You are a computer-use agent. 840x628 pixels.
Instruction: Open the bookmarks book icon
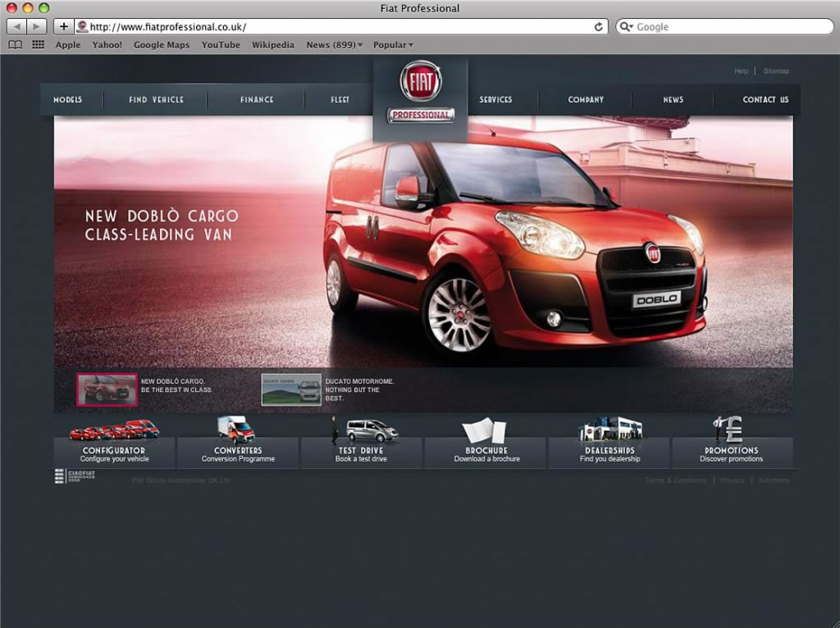coord(16,45)
